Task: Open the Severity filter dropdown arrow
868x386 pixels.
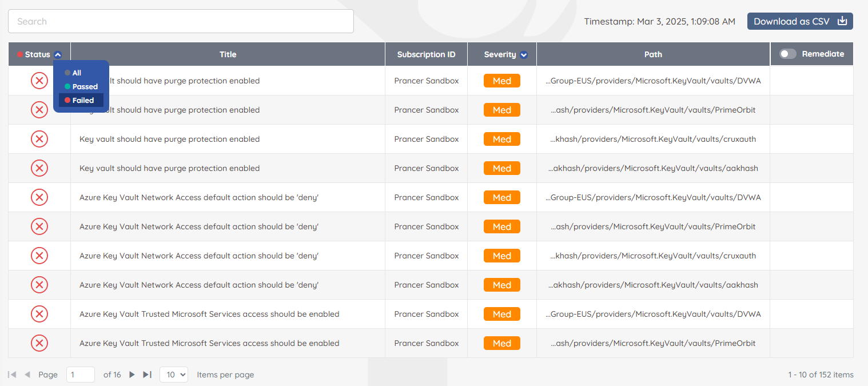Action: coord(524,55)
